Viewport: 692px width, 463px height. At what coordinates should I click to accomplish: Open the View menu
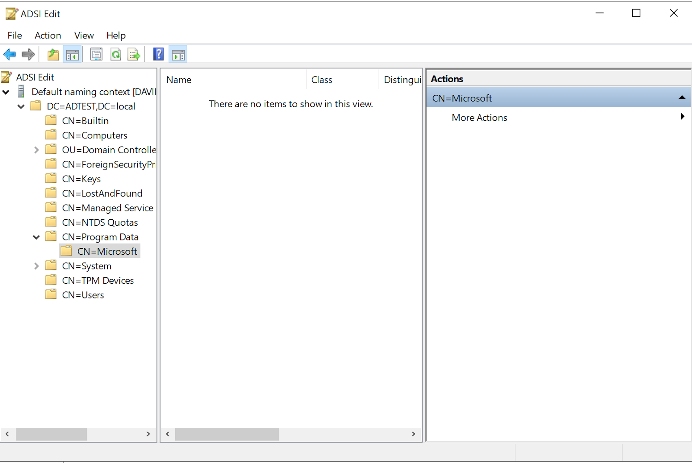84,35
